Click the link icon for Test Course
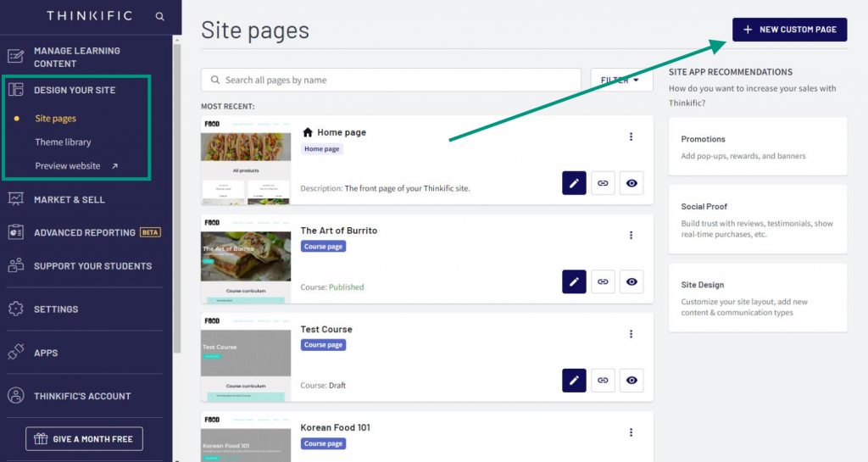 [x=603, y=380]
